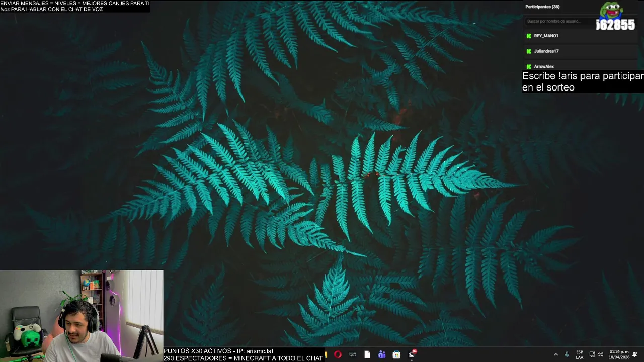Click the Kick logo beside Juliandres17
The image size is (644, 362).
[529, 51]
